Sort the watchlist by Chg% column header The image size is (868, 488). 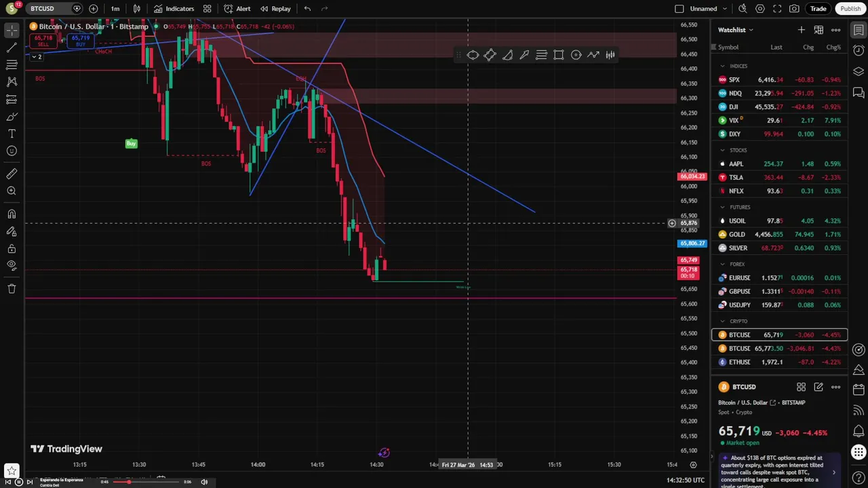pyautogui.click(x=833, y=47)
